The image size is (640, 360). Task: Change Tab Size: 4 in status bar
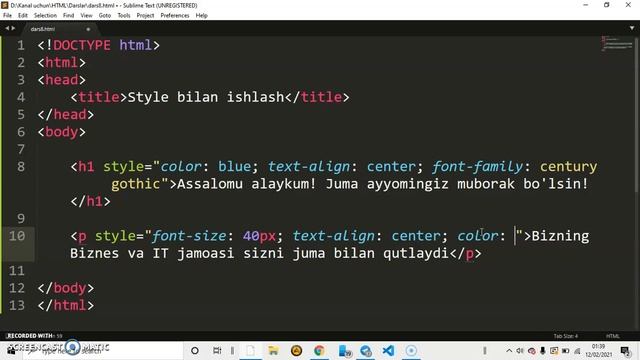point(566,336)
